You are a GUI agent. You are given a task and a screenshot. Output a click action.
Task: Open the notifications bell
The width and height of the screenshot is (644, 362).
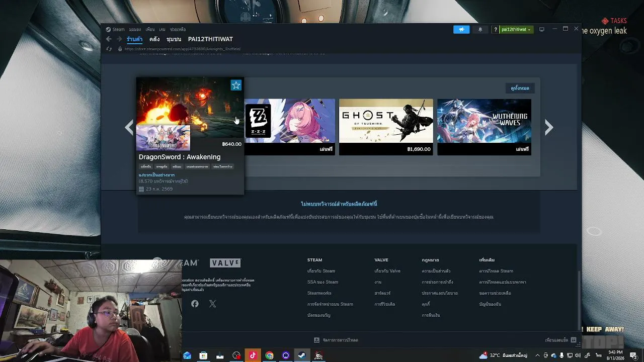pos(480,29)
